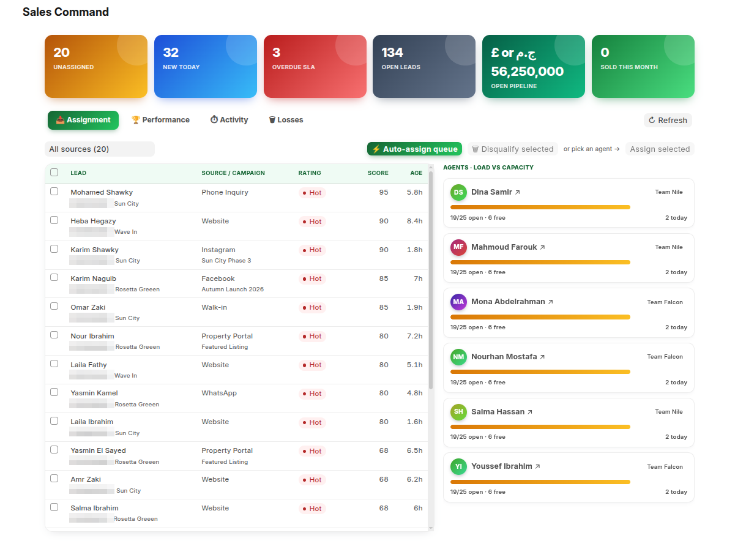The image size is (735, 560).
Task: Click the Lead column header
Action: pyautogui.click(x=78, y=173)
